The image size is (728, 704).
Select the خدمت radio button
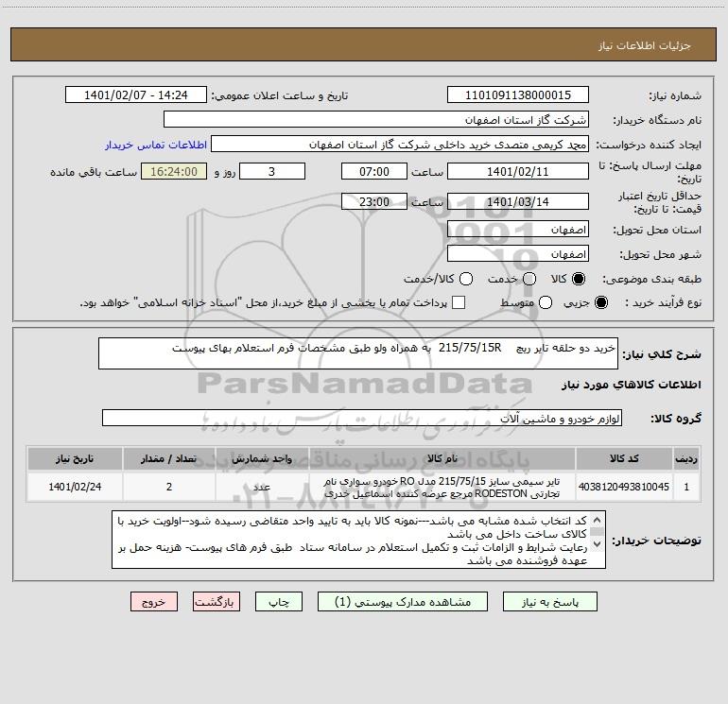tap(529, 279)
